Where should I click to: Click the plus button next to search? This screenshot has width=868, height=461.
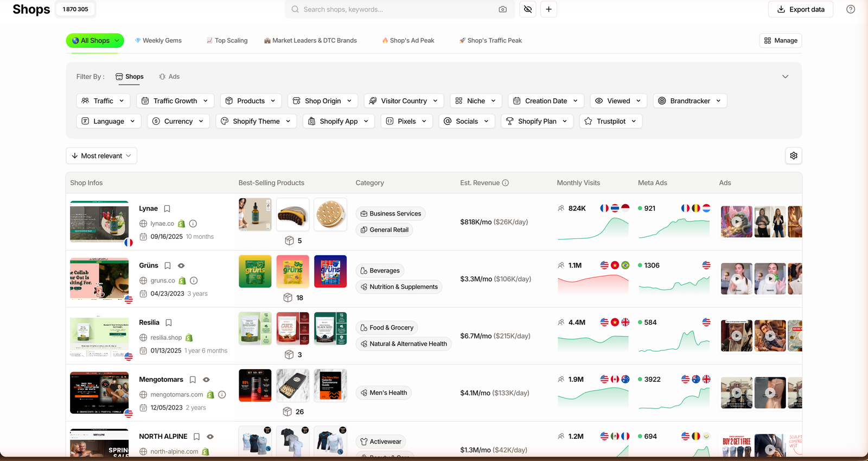click(548, 9)
